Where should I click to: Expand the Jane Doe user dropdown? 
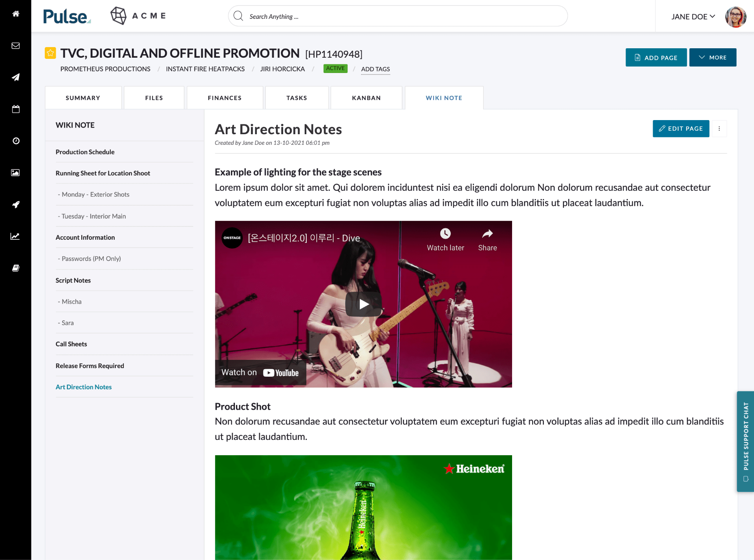click(693, 16)
